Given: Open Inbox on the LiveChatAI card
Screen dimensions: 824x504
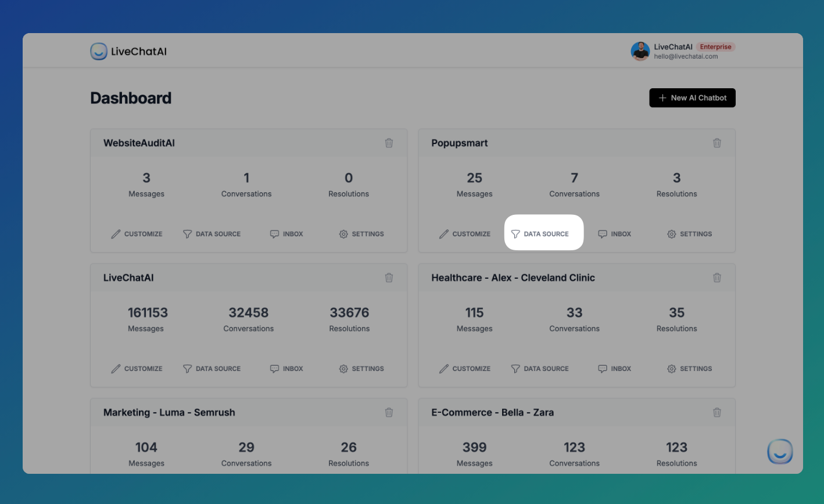Looking at the screenshot, I should (x=286, y=369).
